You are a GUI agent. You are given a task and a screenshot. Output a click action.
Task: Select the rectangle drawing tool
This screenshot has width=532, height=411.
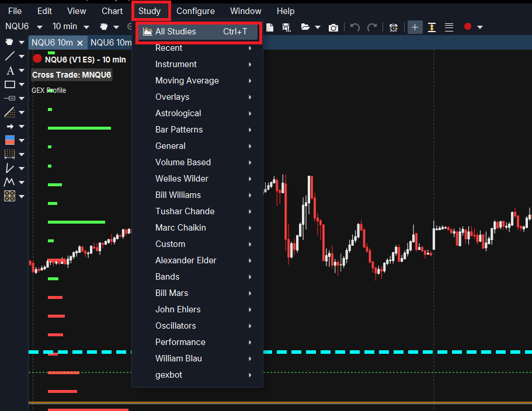coord(10,85)
